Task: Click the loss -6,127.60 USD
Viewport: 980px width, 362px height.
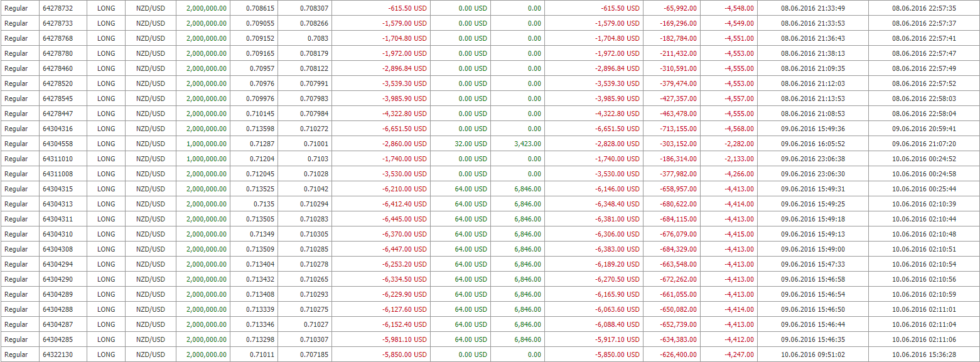Action: pos(404,309)
